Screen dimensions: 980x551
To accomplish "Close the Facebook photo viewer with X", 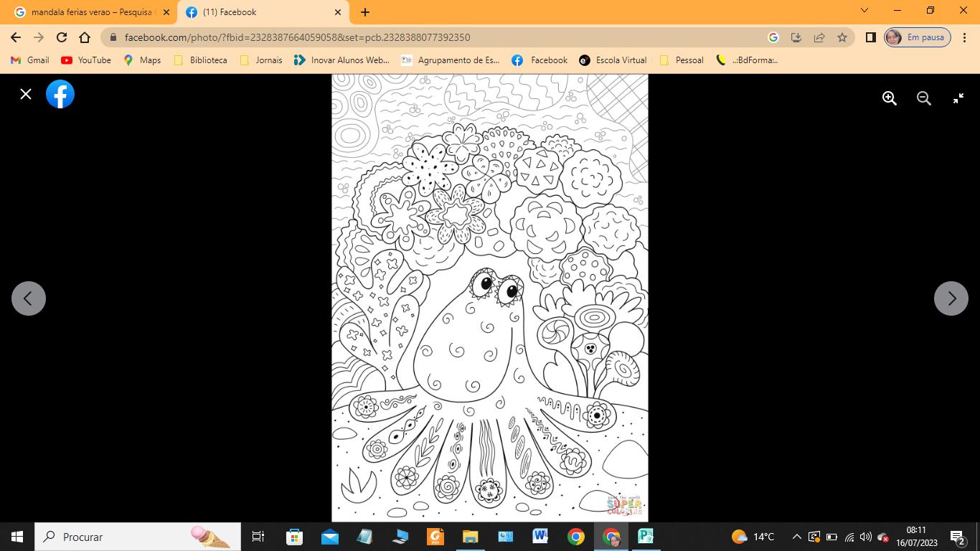I will pos(26,94).
